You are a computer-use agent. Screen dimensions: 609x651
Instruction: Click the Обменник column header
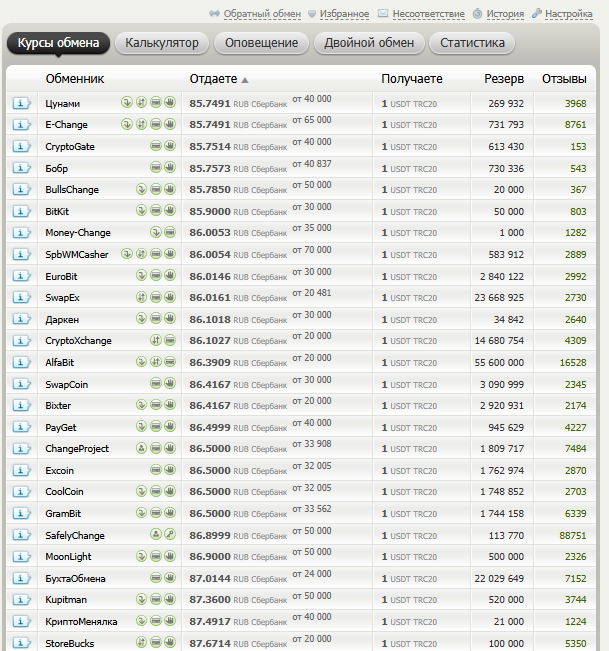(x=75, y=79)
